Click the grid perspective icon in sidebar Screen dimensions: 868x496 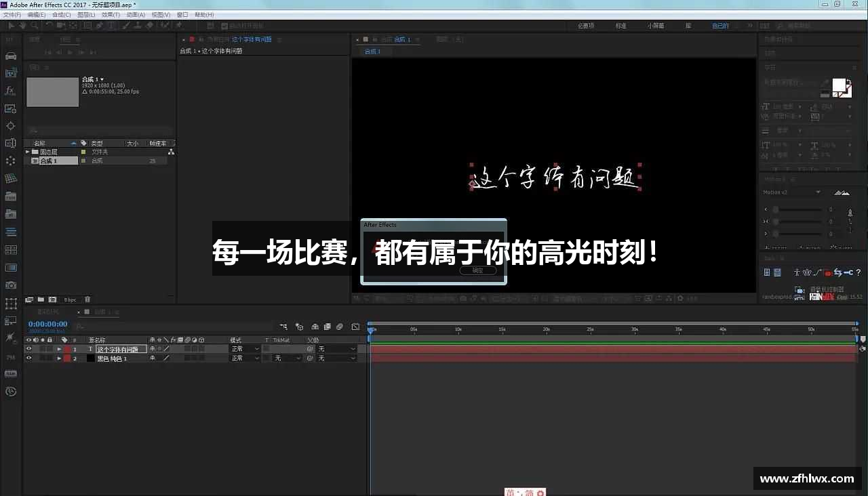[10, 179]
